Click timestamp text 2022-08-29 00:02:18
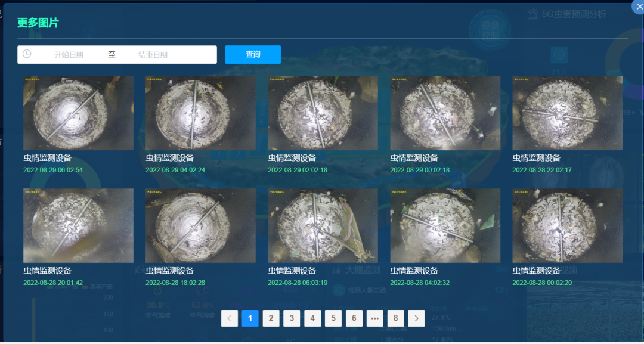This screenshot has width=644, height=344. pos(420,170)
